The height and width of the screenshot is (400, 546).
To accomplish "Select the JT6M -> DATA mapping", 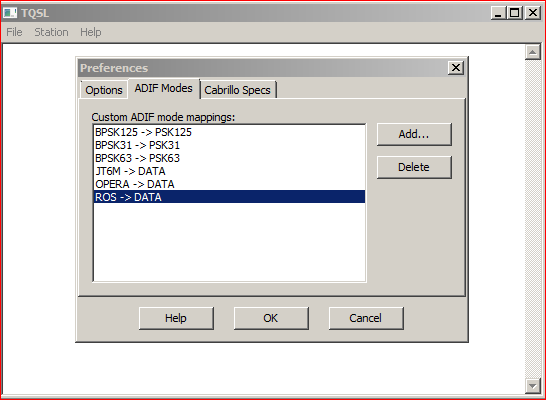I will [x=229, y=171].
